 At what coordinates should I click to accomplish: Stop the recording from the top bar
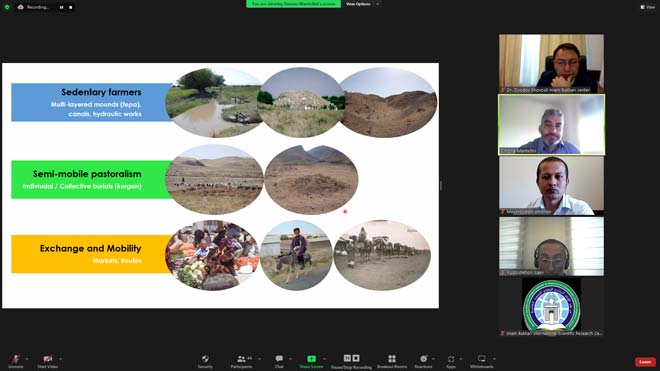point(70,7)
